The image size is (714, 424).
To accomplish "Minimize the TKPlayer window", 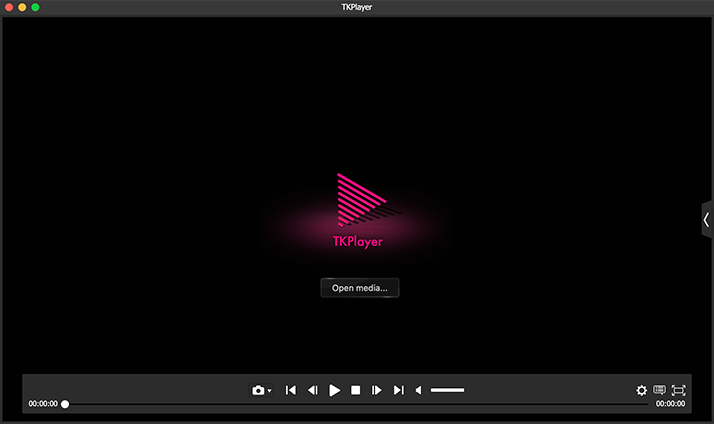I will 22,7.
